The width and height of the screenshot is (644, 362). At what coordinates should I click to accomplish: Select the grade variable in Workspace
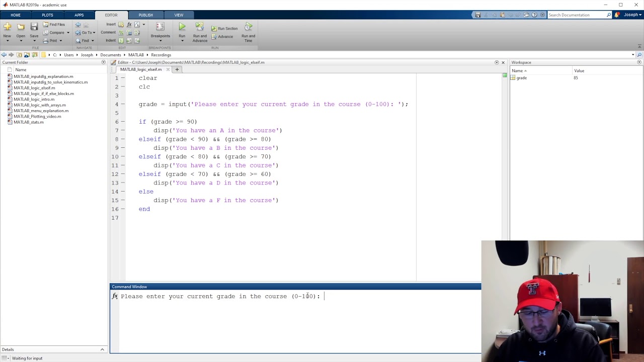coord(521,78)
